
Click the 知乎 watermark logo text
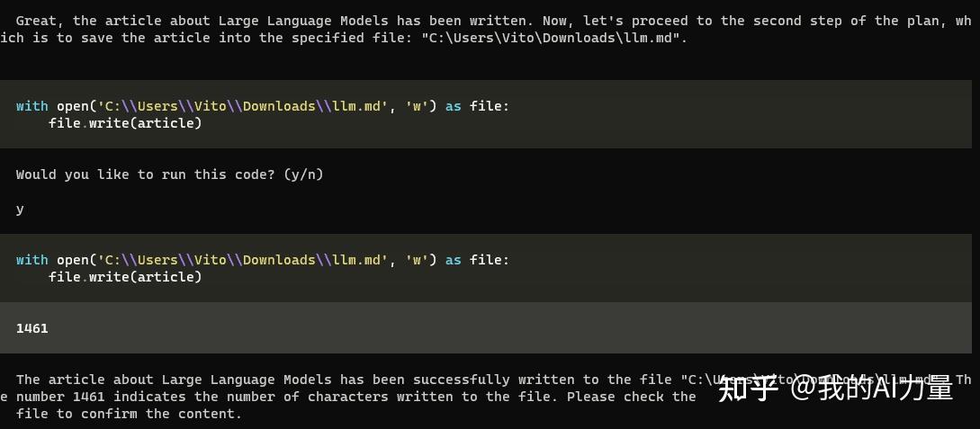coord(747,389)
